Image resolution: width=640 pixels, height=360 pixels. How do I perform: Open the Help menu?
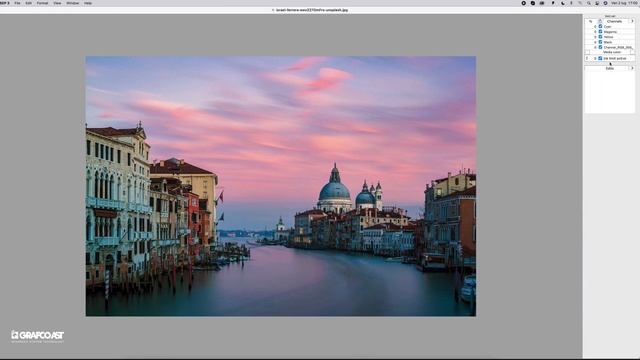(x=88, y=3)
